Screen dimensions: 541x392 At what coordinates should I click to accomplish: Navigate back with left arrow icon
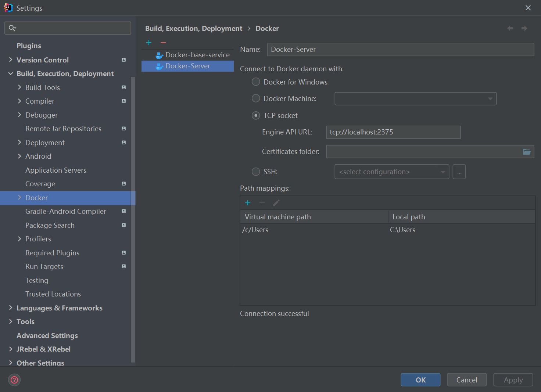510,28
